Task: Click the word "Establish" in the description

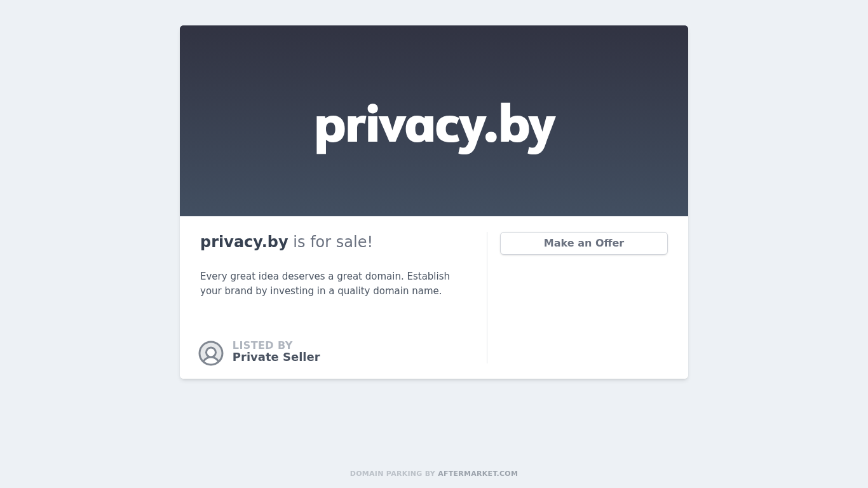Action: pyautogui.click(x=428, y=276)
